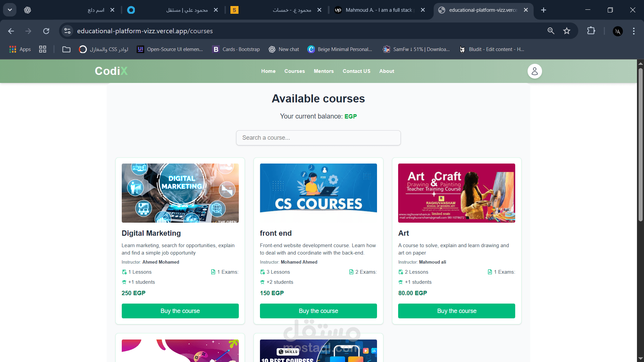The height and width of the screenshot is (362, 644).
Task: Open the Apps bookmarks shortcut
Action: coord(20,49)
